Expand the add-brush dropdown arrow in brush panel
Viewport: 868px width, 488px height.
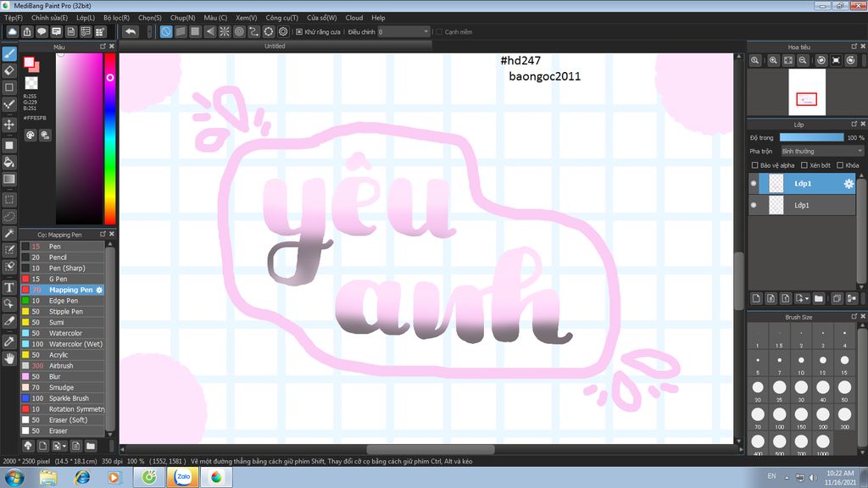coord(64,446)
